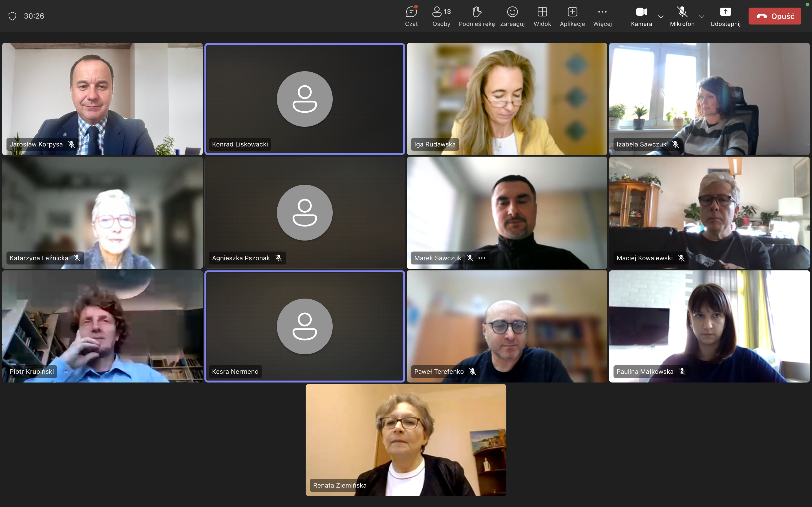Image resolution: width=812 pixels, height=507 pixels.
Task: Click Izabela Sawczuk's muted mic indicator
Action: pyautogui.click(x=676, y=144)
